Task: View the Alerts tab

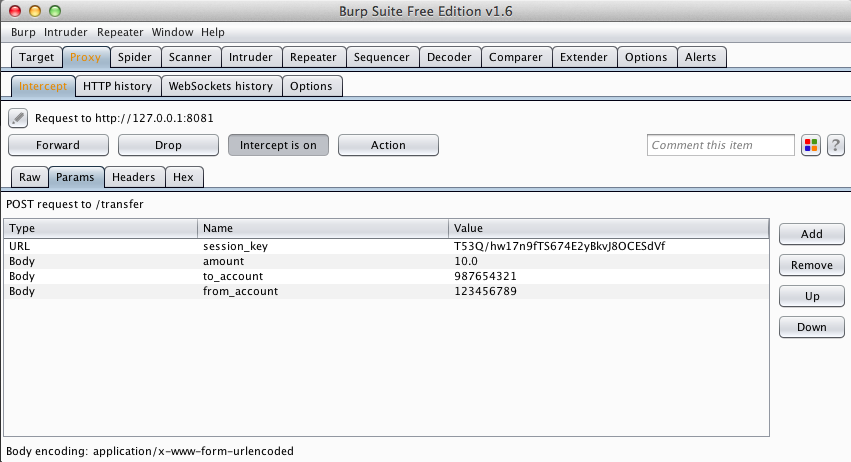Action: pyautogui.click(x=701, y=57)
